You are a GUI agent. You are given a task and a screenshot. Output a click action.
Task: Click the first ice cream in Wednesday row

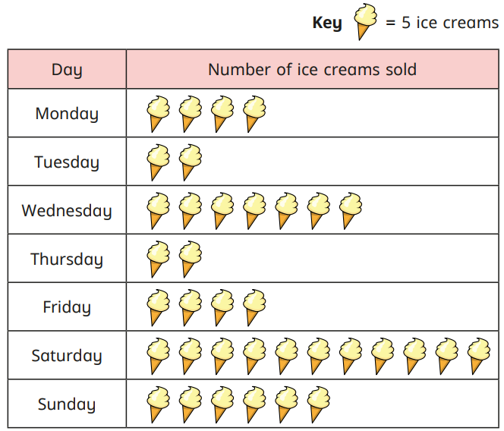click(158, 210)
